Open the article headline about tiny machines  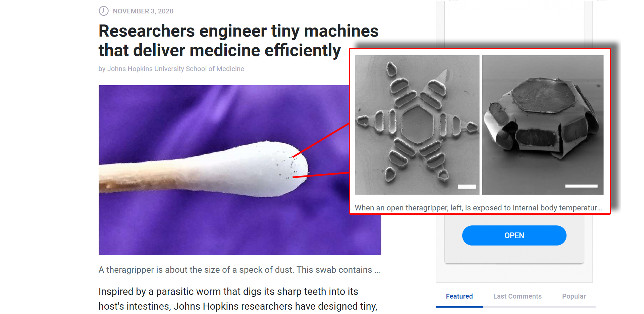point(238,41)
